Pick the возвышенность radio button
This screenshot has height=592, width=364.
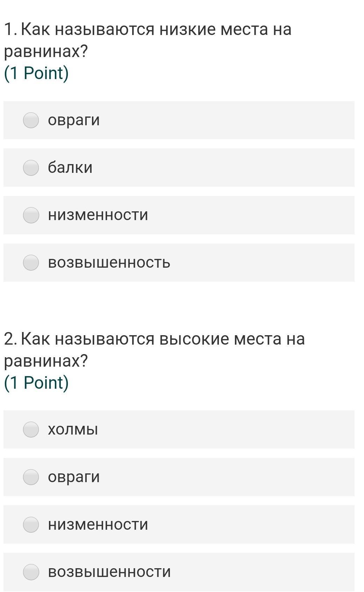(31, 262)
